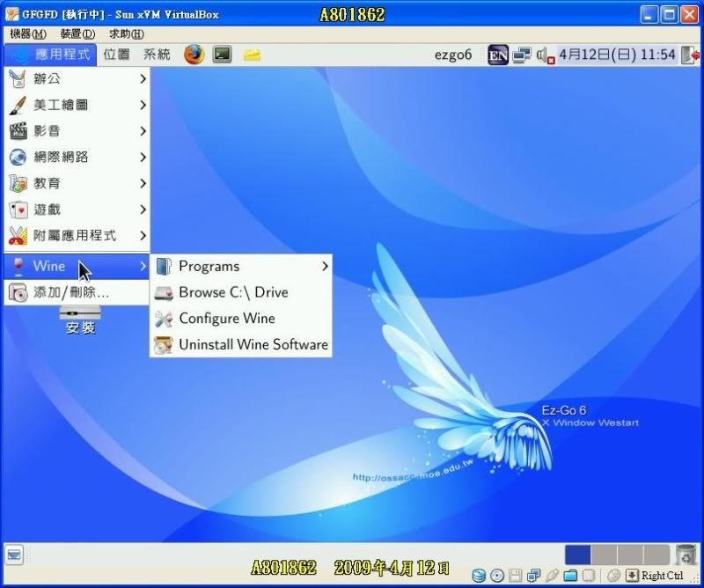Select Uninstall Wine Software
The image size is (704, 588).
241,344
